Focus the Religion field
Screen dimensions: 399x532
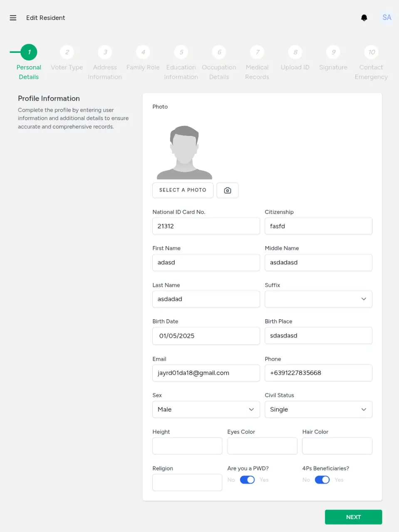pos(187,483)
